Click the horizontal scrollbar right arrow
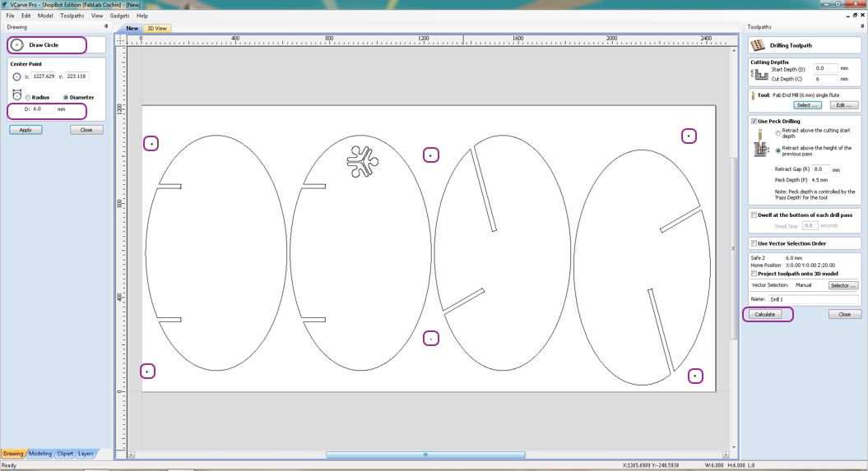The height and width of the screenshot is (471, 868). pos(726,455)
